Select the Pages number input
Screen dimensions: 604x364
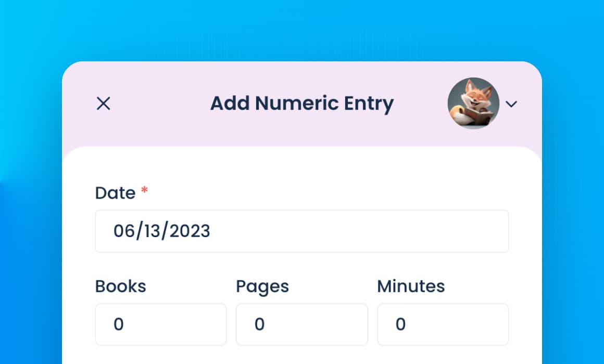[302, 324]
